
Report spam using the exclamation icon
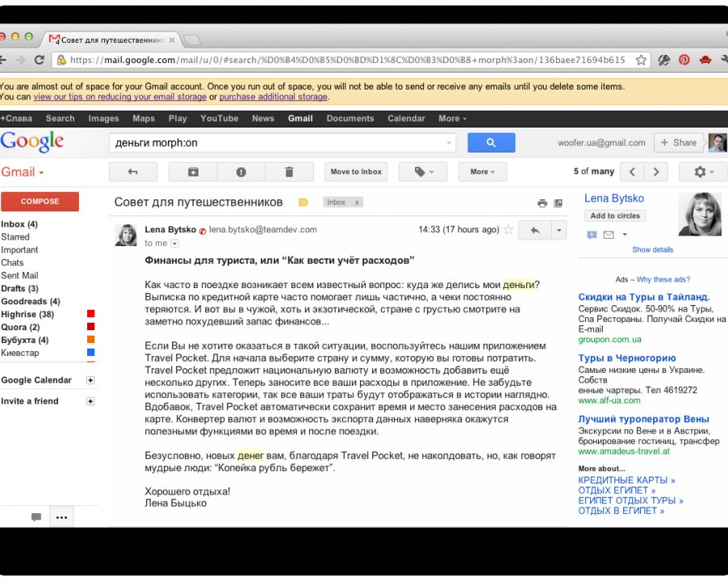pyautogui.click(x=241, y=172)
